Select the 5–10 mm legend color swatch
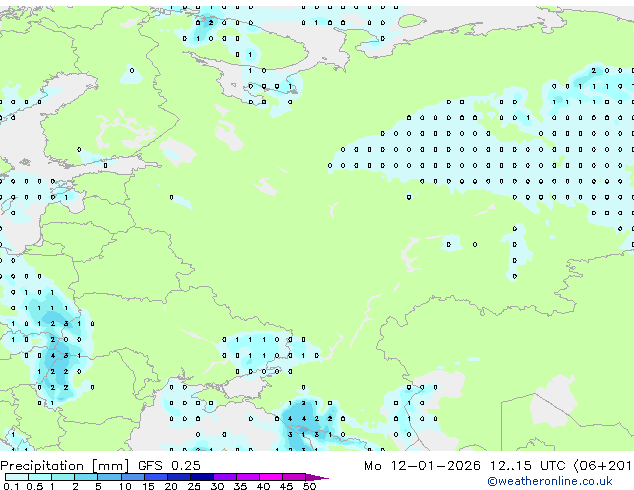Viewport: 634px width, 490px height. coord(109,477)
